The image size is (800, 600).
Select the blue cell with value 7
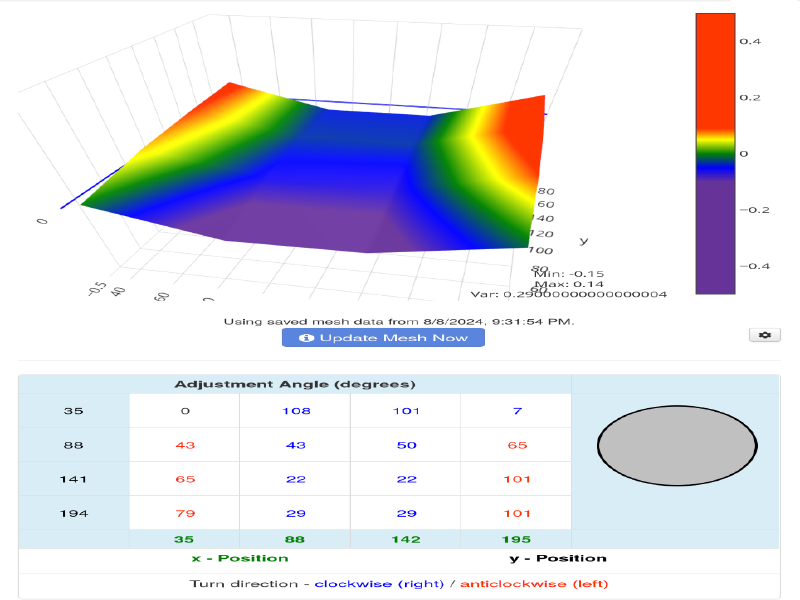click(516, 411)
